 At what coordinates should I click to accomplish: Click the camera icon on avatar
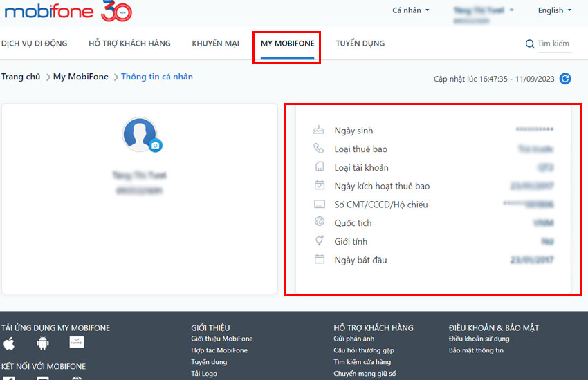tap(155, 145)
